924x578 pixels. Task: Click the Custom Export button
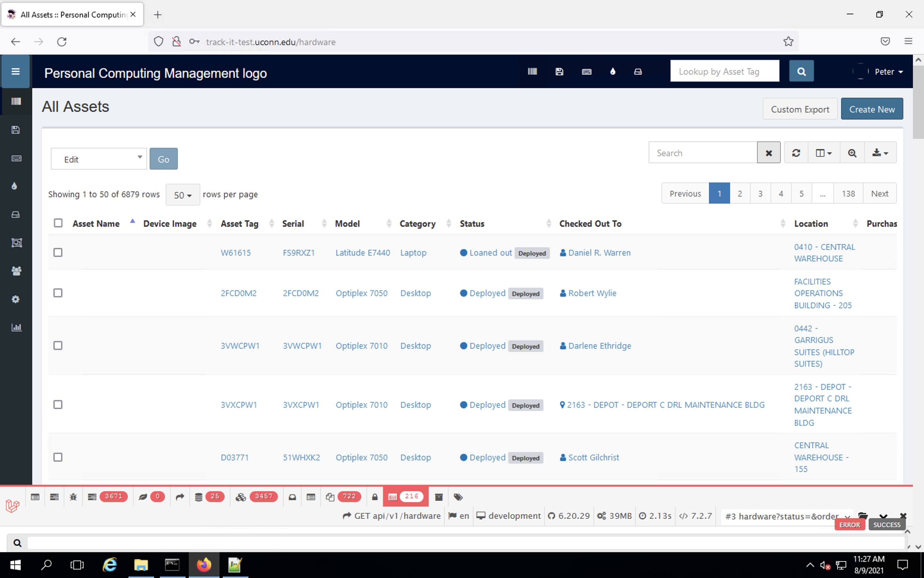tap(800, 109)
